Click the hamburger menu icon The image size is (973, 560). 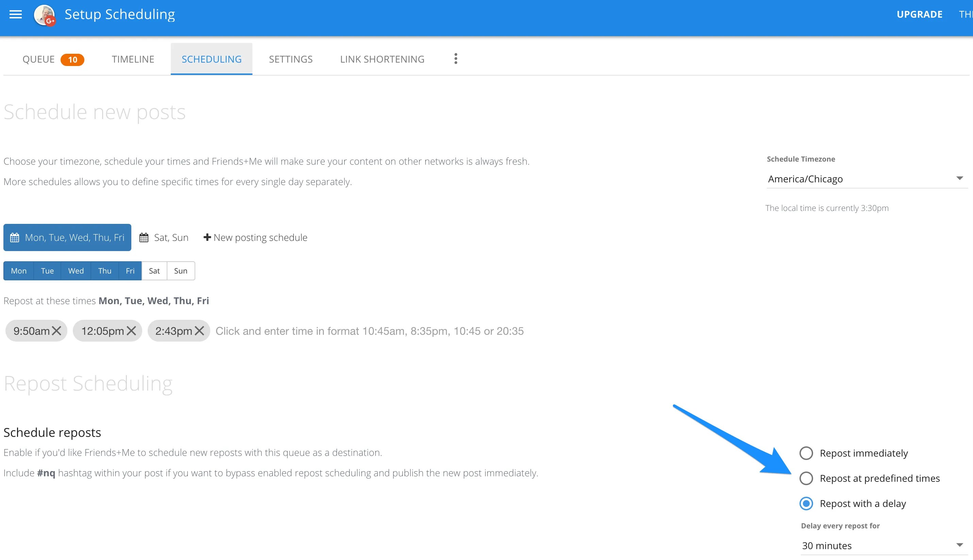[16, 15]
